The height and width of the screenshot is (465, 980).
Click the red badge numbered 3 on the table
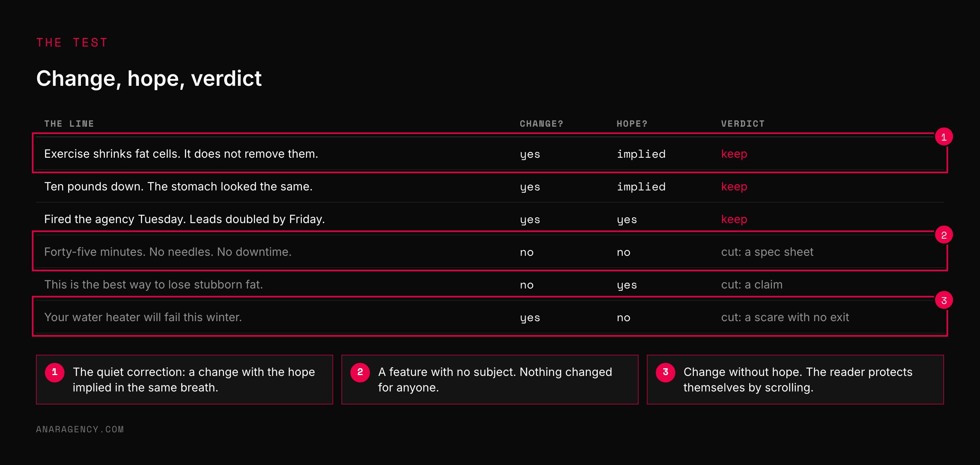[x=944, y=300]
